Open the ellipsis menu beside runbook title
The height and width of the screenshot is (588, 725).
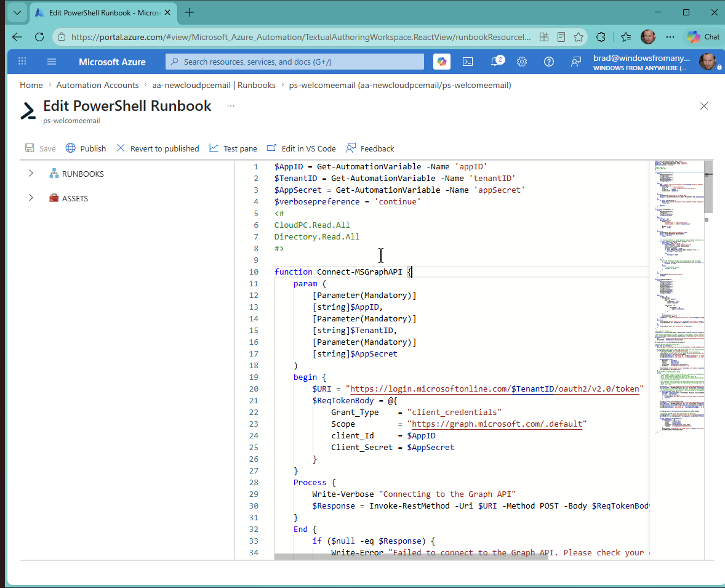point(231,106)
